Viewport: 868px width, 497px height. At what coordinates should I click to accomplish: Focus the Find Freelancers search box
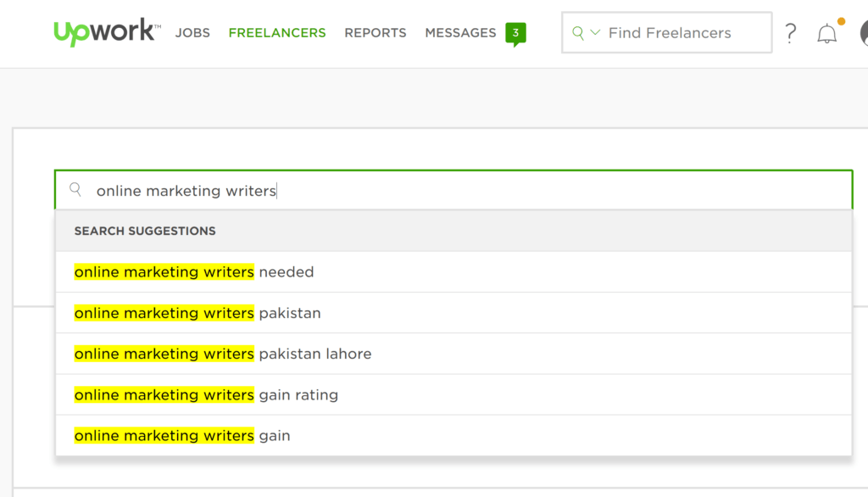(x=666, y=33)
